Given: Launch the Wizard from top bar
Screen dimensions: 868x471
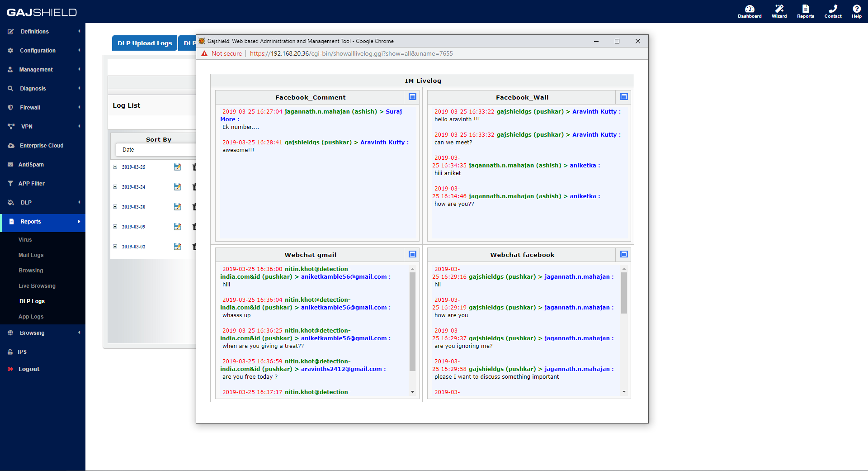Looking at the screenshot, I should [x=779, y=11].
